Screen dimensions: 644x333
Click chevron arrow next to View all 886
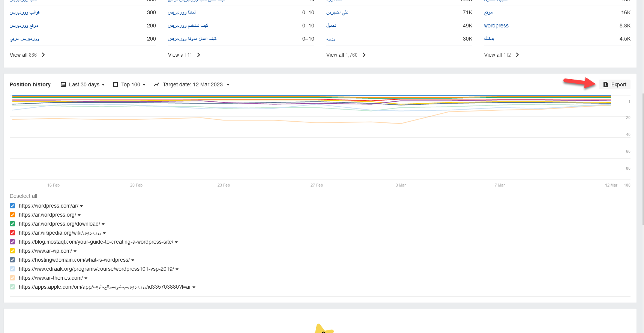click(x=44, y=55)
